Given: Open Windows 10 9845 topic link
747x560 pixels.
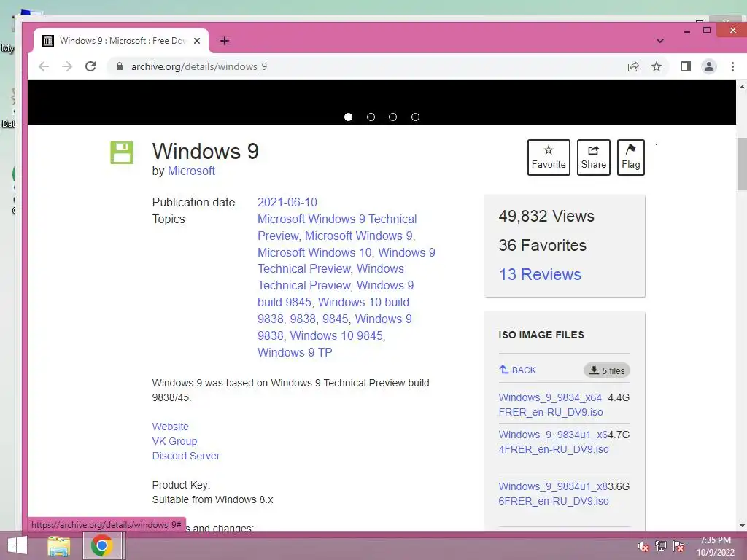Looking at the screenshot, I should tap(336, 335).
